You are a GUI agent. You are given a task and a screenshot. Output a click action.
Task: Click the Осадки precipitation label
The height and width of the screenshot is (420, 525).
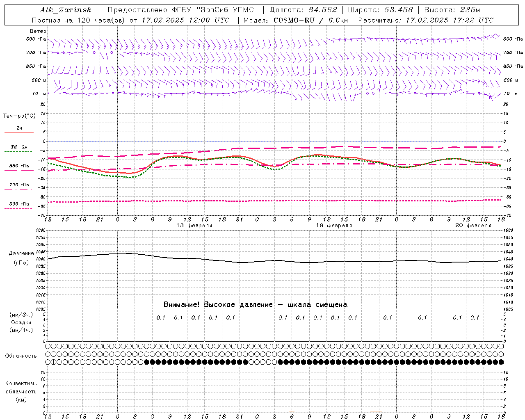click(21, 322)
